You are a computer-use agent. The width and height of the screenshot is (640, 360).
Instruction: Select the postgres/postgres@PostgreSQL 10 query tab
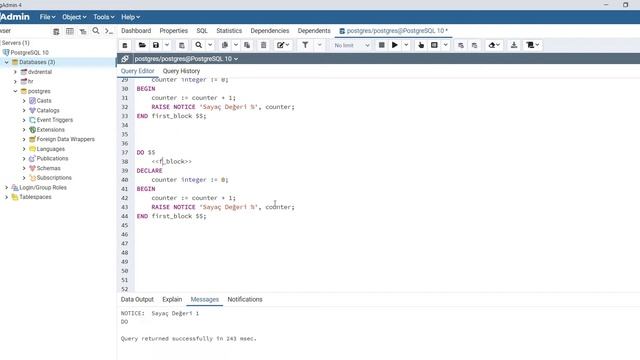(x=393, y=31)
